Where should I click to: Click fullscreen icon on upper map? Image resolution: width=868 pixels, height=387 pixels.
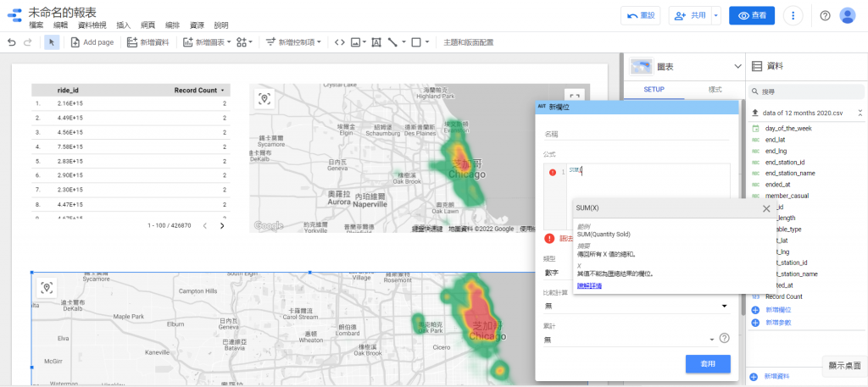tap(574, 96)
